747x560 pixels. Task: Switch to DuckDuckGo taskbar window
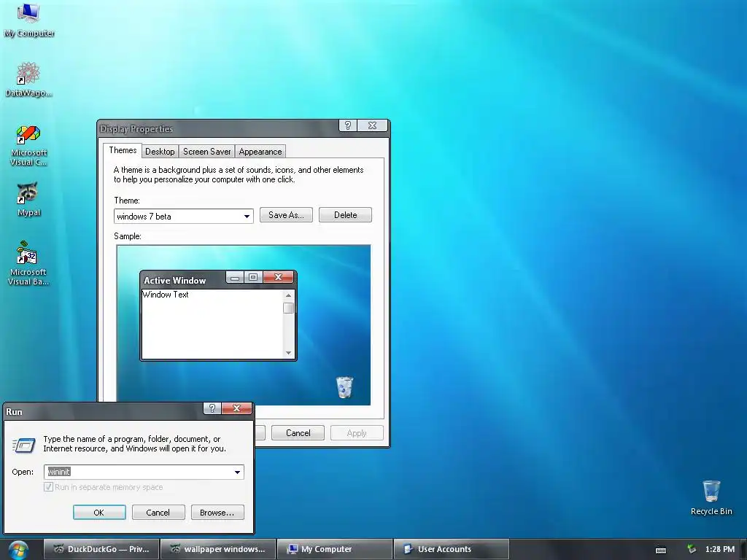(x=101, y=549)
